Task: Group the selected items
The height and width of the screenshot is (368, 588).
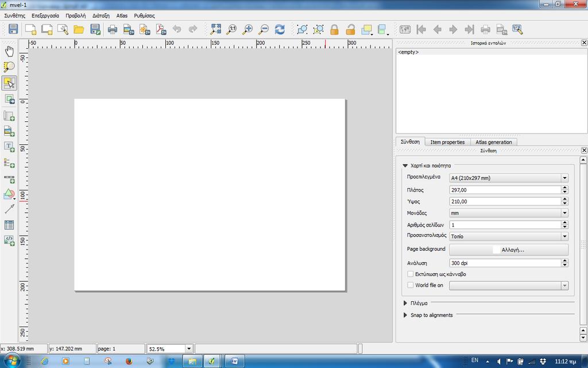Action: 302,29
